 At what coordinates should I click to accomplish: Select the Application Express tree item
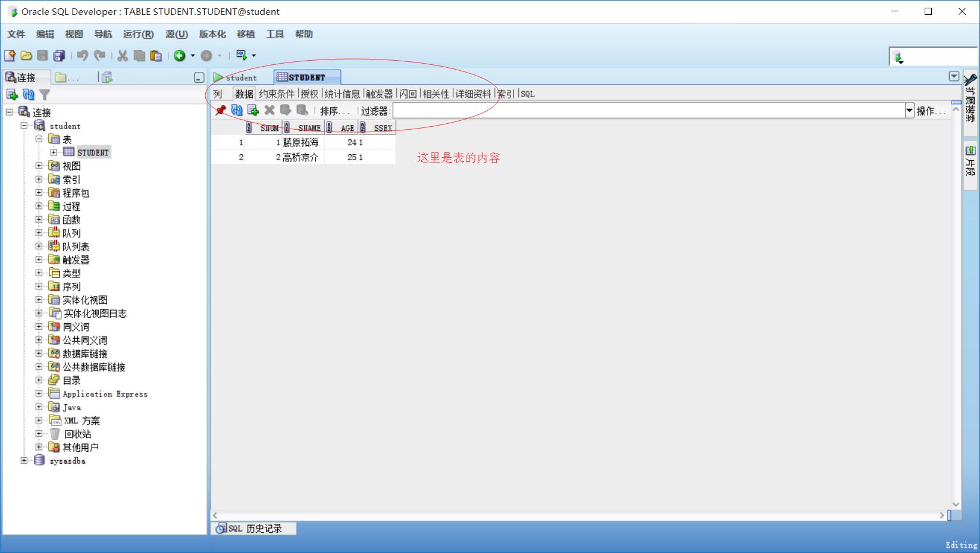click(x=105, y=394)
